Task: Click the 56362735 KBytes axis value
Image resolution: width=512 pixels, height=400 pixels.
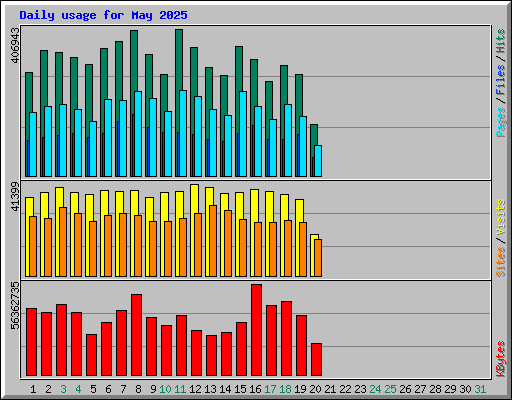Action: coord(15,306)
